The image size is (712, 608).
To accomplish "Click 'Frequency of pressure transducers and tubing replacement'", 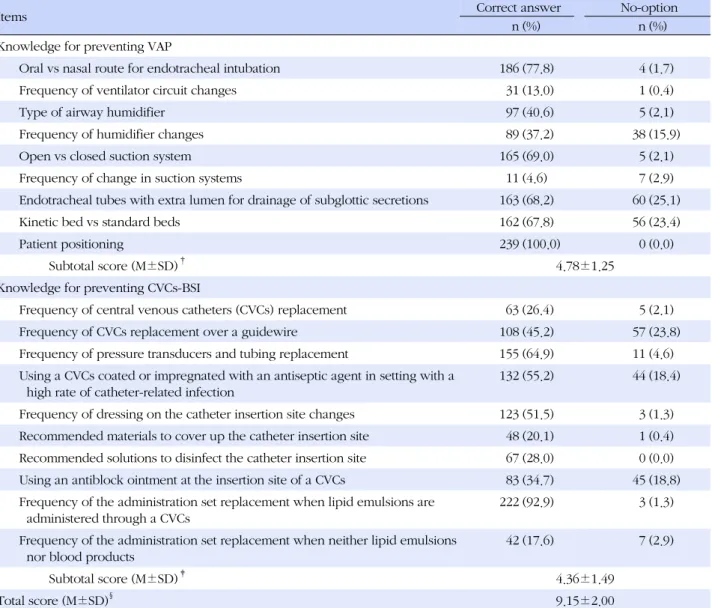I will (x=183, y=354).
